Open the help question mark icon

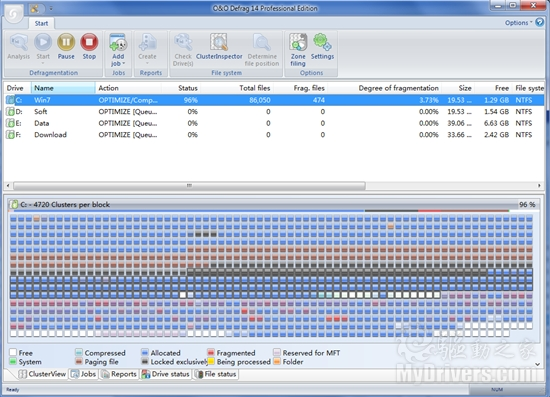click(539, 22)
